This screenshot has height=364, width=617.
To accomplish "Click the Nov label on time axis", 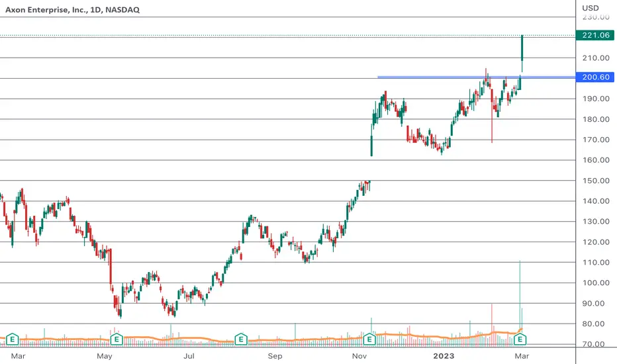I will pos(359,356).
